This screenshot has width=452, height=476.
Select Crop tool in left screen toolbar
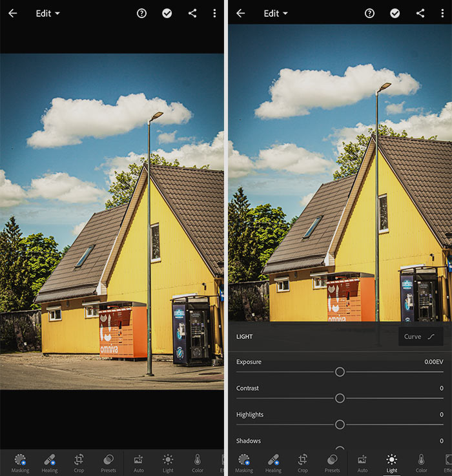pyautogui.click(x=79, y=462)
